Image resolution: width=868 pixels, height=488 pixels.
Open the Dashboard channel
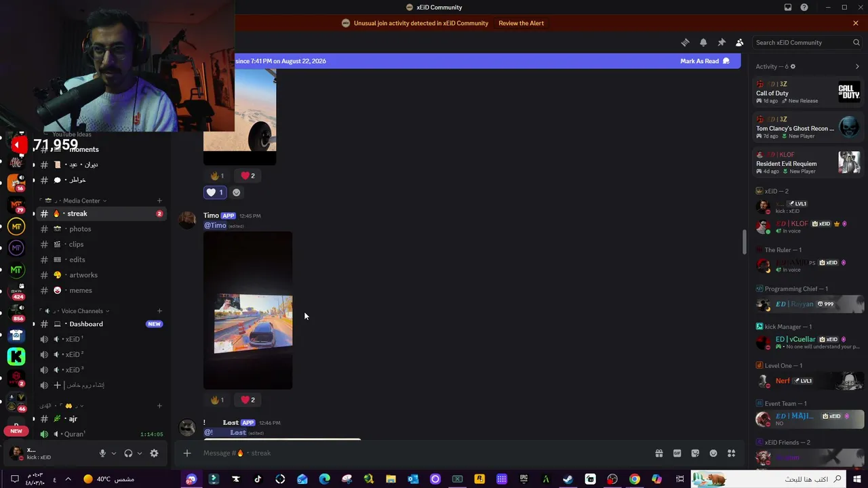coord(102,324)
